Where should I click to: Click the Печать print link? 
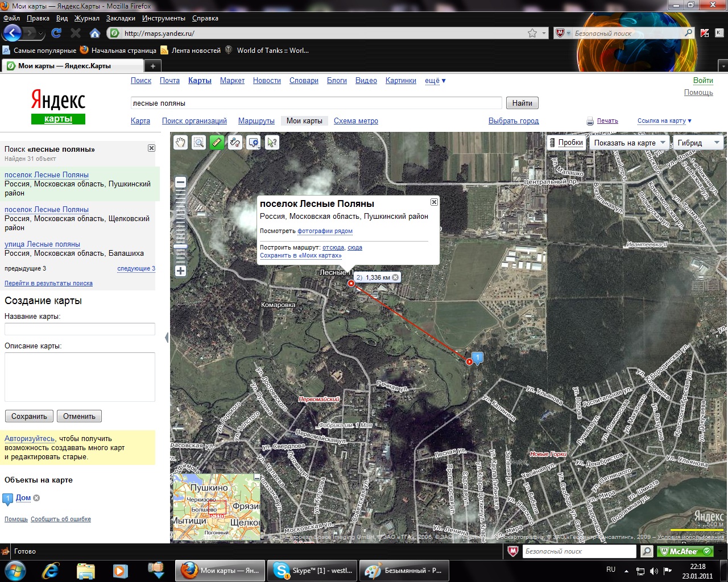click(x=607, y=120)
